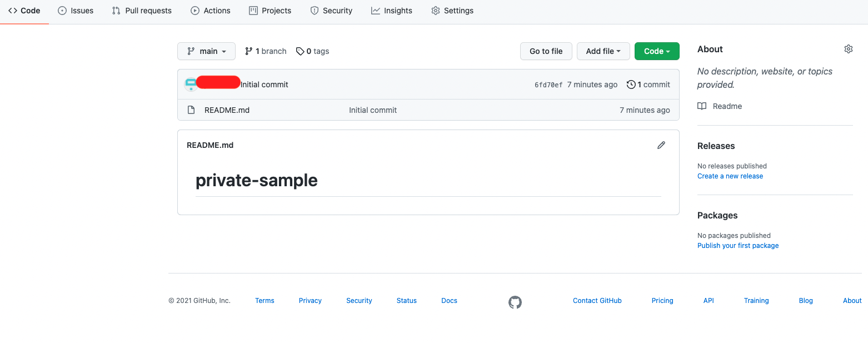Open the Code tab

tap(24, 11)
